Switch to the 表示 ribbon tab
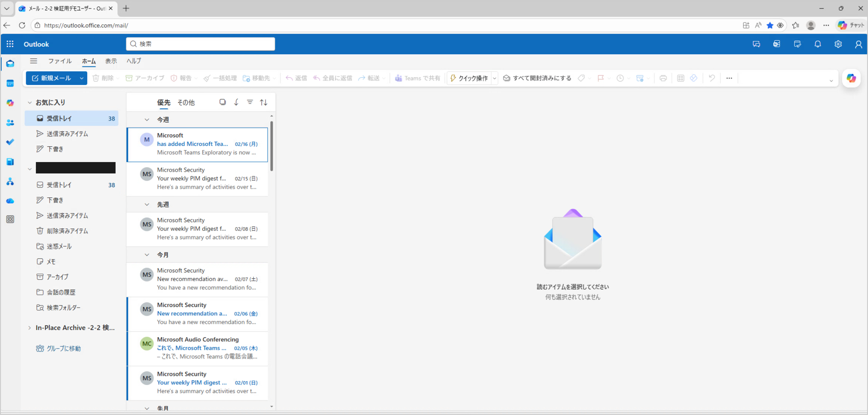This screenshot has height=415, width=868. click(111, 61)
